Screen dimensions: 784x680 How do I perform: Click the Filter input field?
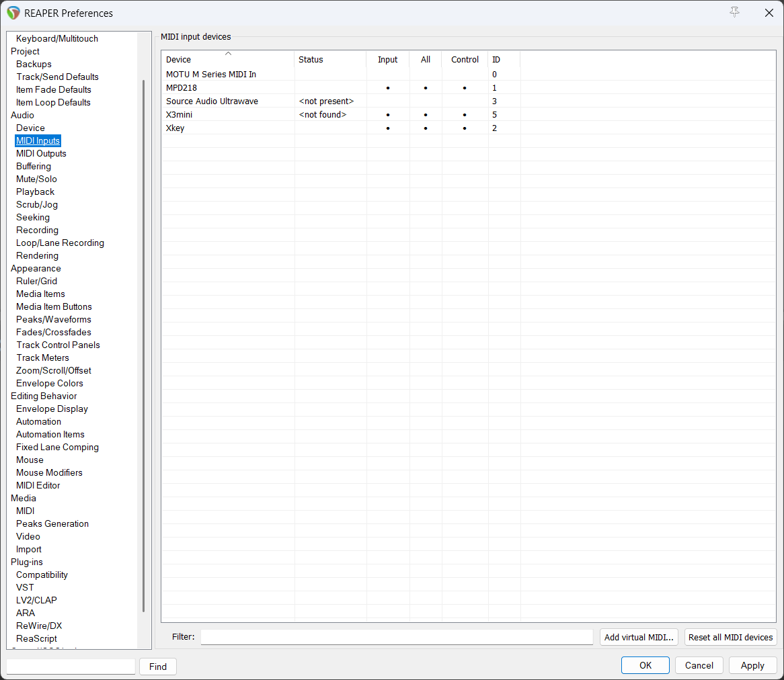pyautogui.click(x=397, y=637)
